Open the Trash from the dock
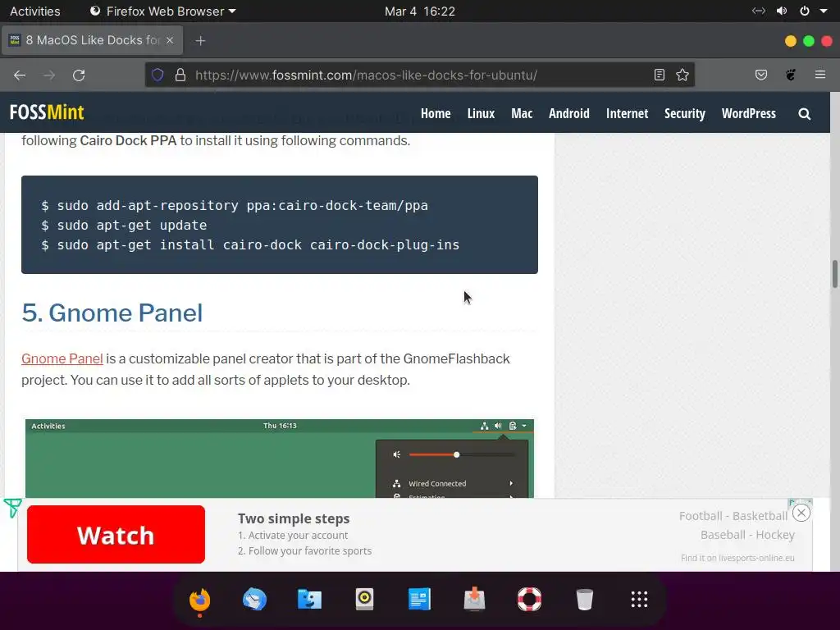Screen dimensions: 840x630 coord(584,600)
